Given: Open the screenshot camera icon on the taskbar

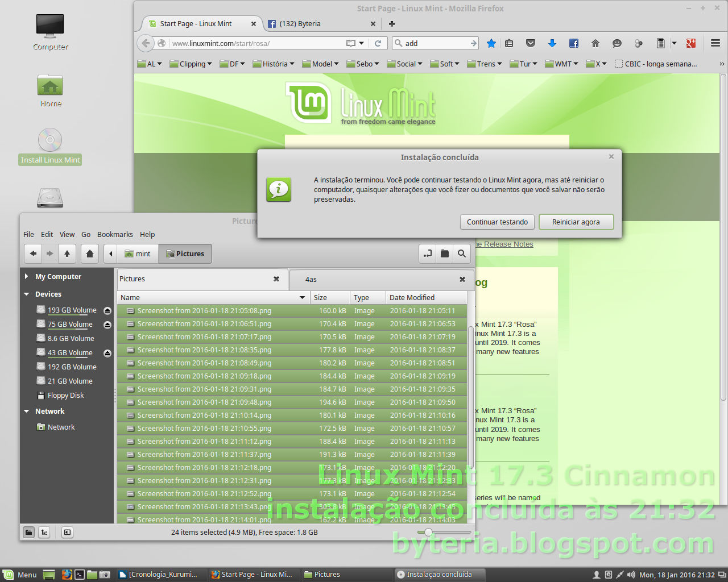Looking at the screenshot, I should (105, 575).
